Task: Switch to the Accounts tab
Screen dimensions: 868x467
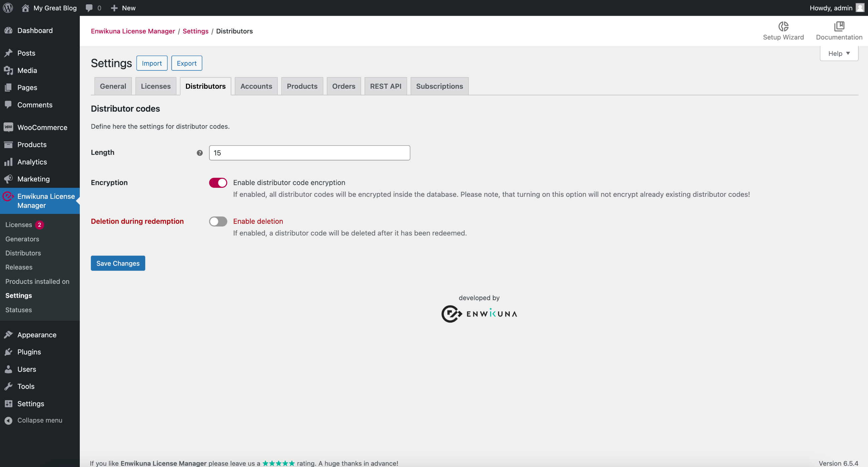Action: click(x=256, y=86)
